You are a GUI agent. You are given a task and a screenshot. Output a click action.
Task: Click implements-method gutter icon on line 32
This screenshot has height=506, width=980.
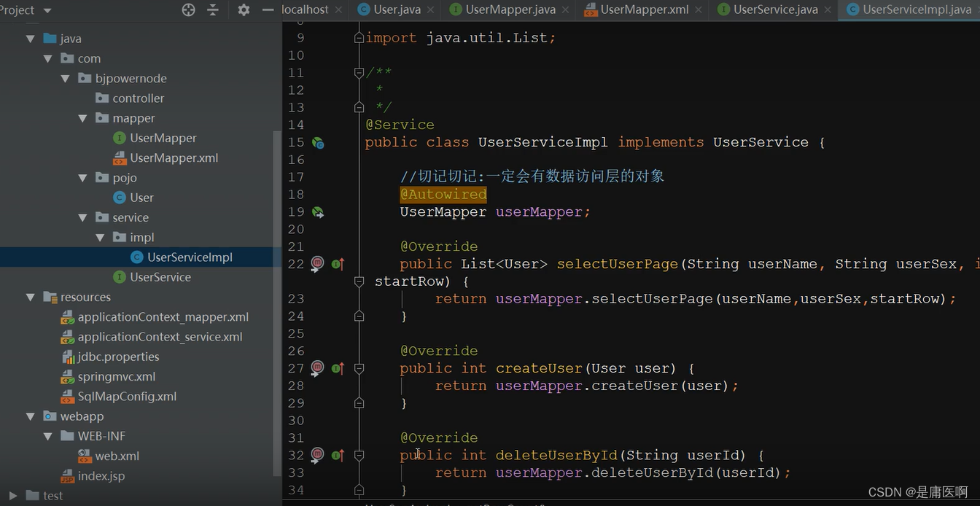(x=338, y=455)
